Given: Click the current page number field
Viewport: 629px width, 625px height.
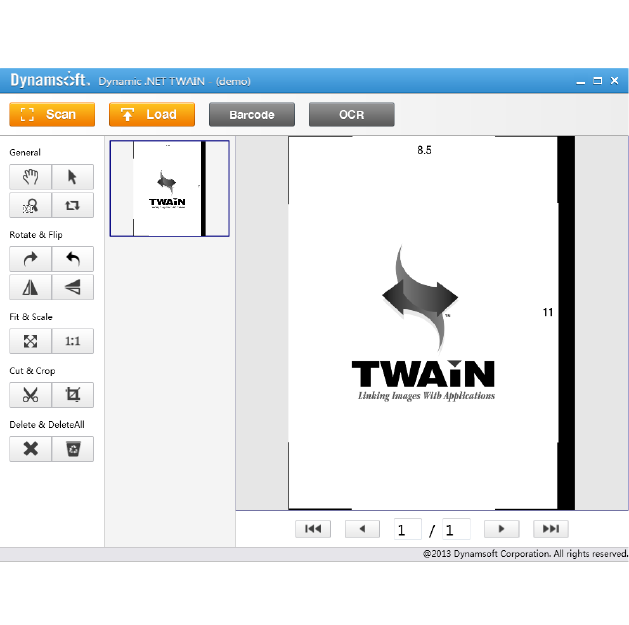Looking at the screenshot, I should [x=408, y=529].
